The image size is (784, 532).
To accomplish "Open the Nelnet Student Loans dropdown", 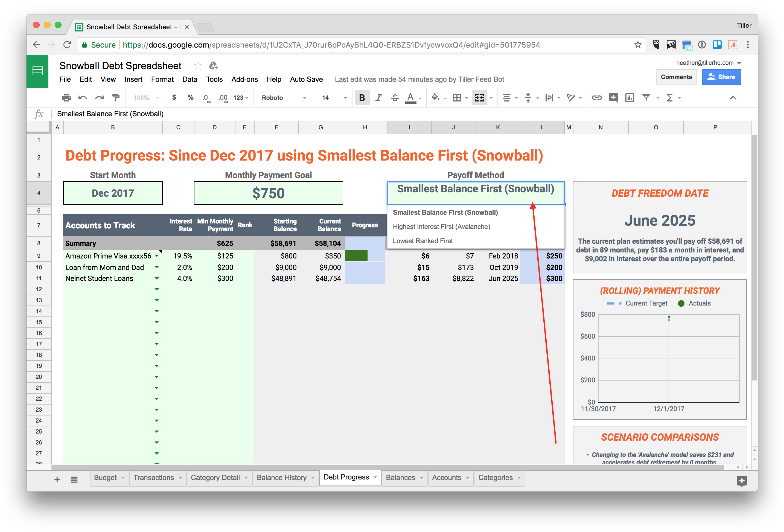I will (156, 278).
